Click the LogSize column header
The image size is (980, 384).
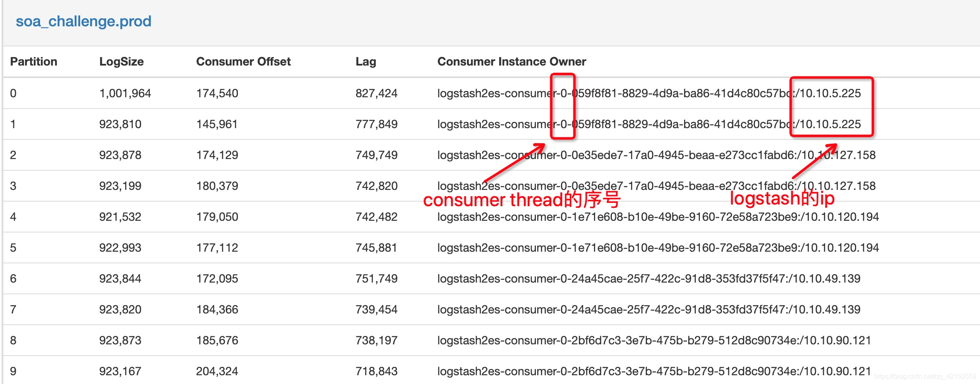coord(121,62)
